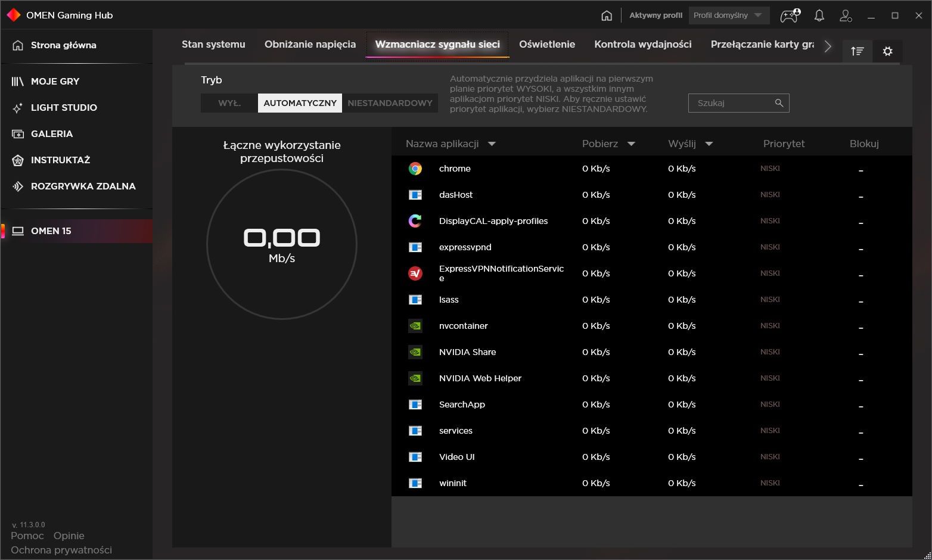Toggle block for dasHost row

(x=861, y=197)
